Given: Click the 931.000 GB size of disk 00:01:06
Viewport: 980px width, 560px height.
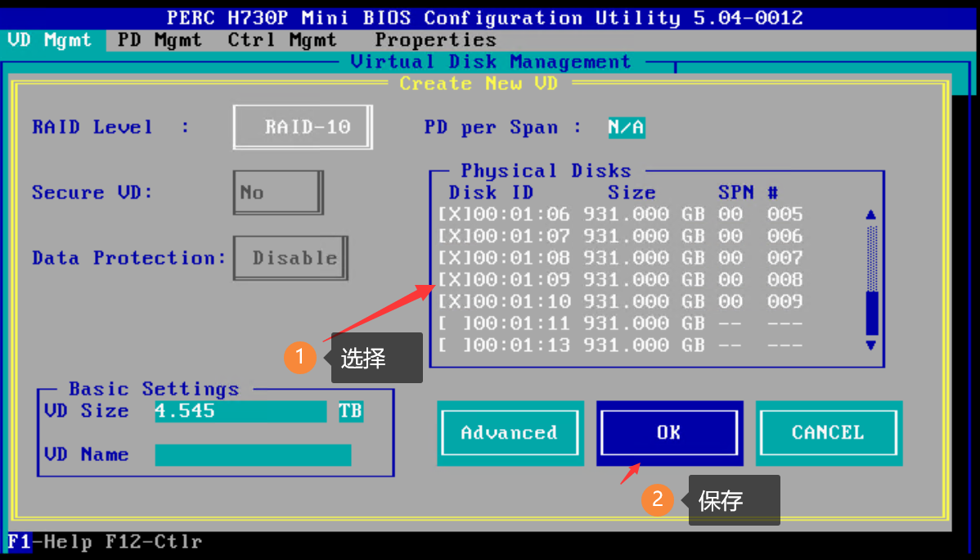Looking at the screenshot, I should [645, 214].
